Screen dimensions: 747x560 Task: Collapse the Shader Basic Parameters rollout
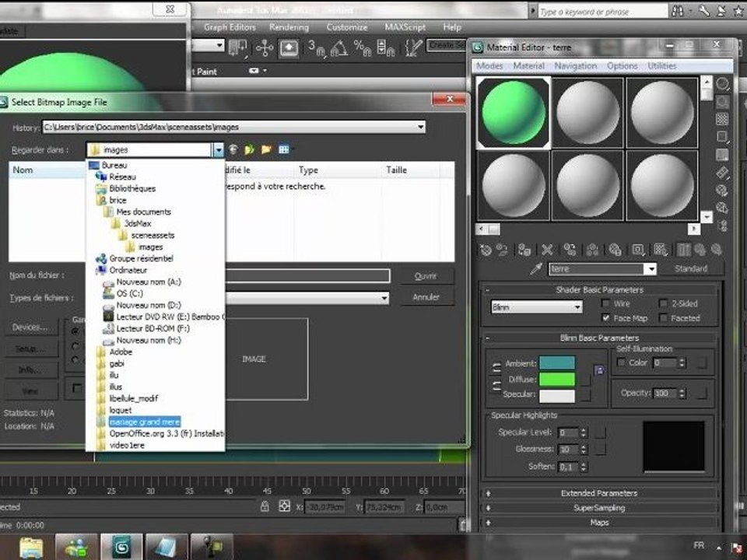(x=599, y=289)
